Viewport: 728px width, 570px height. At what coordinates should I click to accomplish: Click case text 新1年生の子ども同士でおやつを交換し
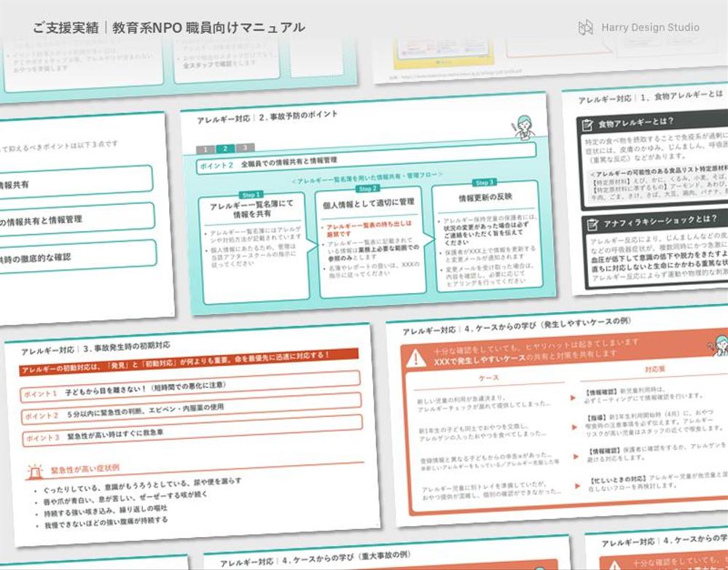click(482, 433)
